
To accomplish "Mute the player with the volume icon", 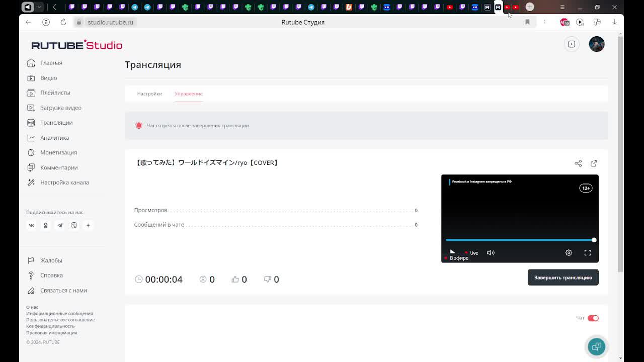I will (x=491, y=253).
